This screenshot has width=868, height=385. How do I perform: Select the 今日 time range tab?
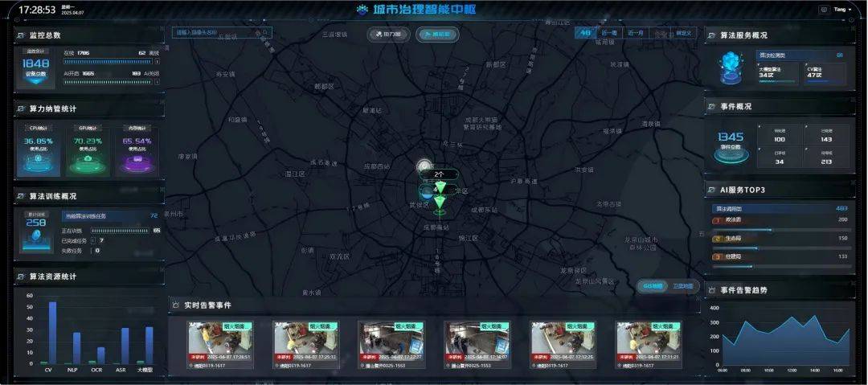[586, 33]
